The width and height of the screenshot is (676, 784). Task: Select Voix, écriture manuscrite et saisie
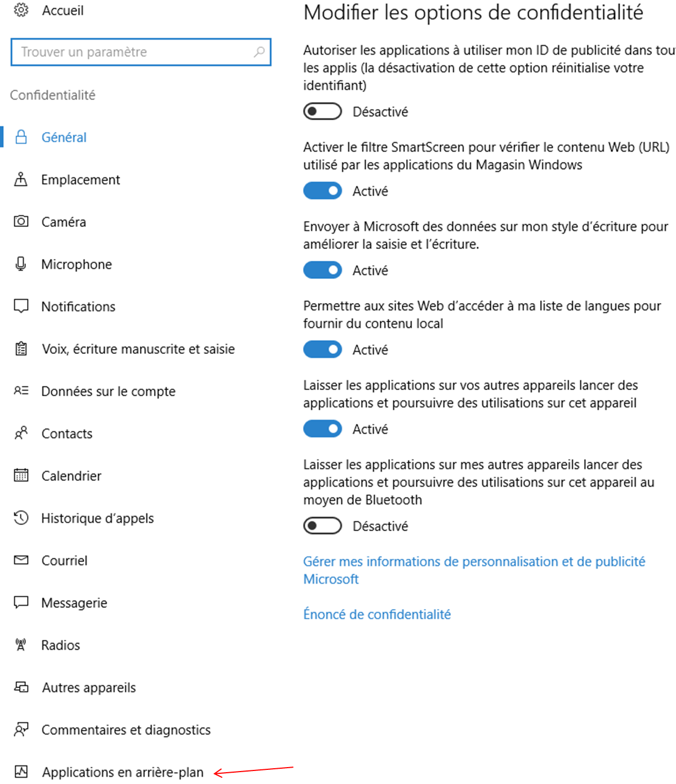tap(138, 349)
